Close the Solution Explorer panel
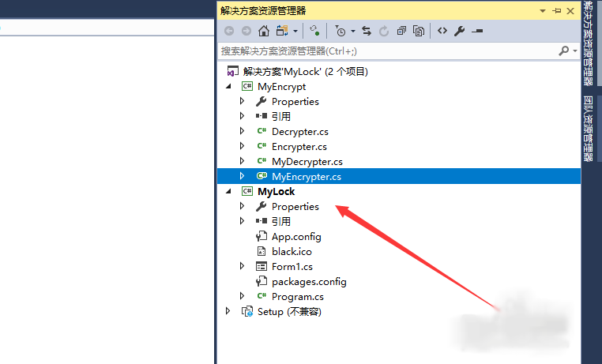Image resolution: width=602 pixels, height=364 pixels. pyautogui.click(x=570, y=11)
